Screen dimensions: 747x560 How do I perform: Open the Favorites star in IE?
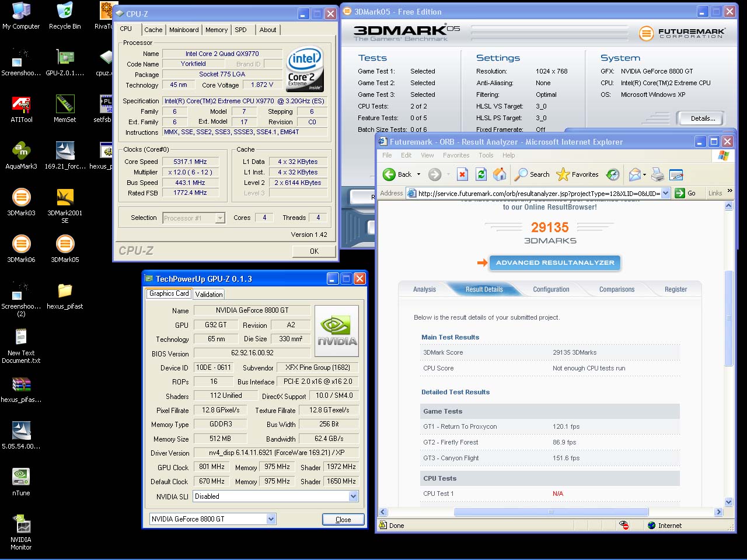[x=578, y=174]
